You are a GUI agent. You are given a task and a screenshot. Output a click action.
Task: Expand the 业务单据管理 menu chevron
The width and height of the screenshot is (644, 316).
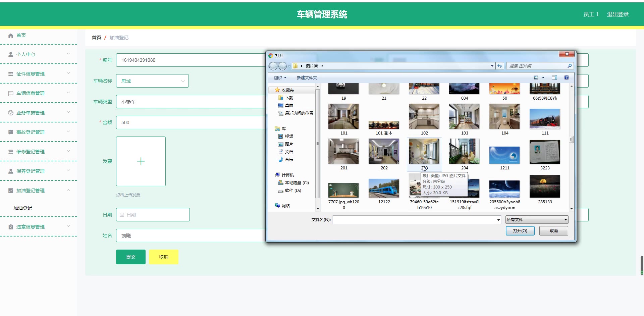point(68,112)
